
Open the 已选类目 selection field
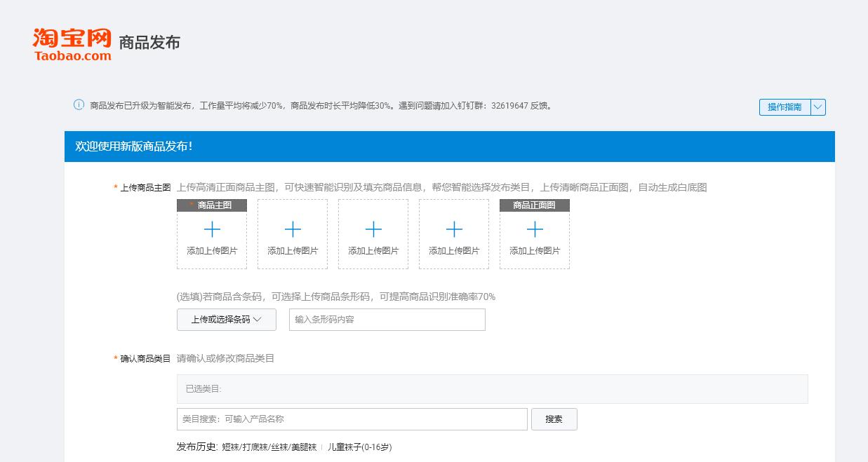(x=491, y=388)
